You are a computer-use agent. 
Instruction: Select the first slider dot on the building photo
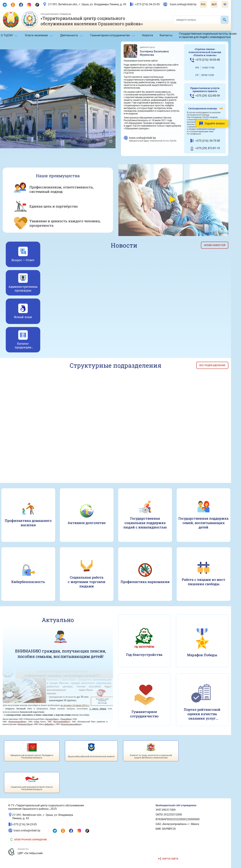pyautogui.click(x=111, y=132)
